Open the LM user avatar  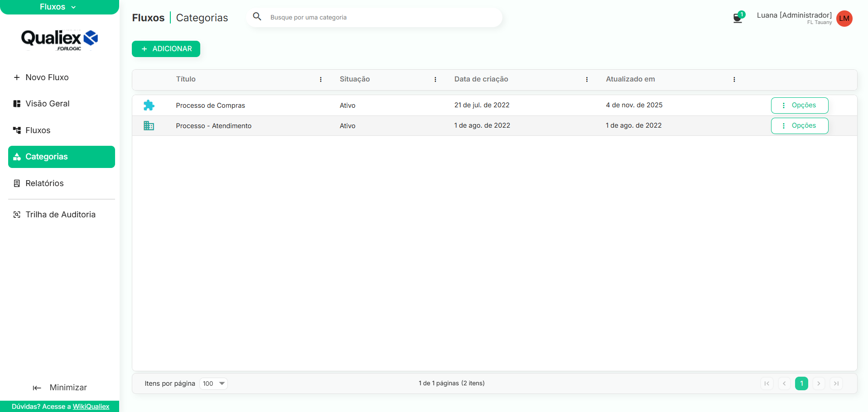[844, 19]
